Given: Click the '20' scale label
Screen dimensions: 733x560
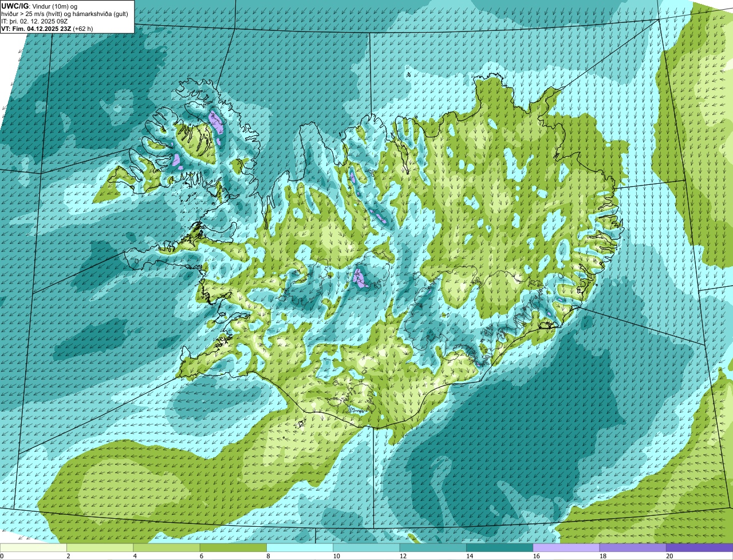Looking at the screenshot, I should 669,556.
